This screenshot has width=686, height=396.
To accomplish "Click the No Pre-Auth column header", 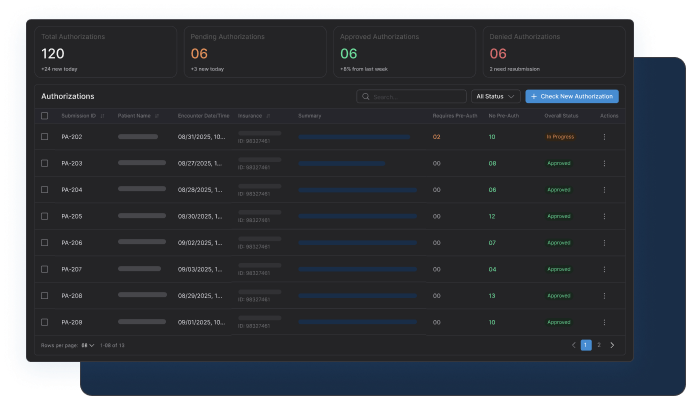I will click(x=504, y=116).
